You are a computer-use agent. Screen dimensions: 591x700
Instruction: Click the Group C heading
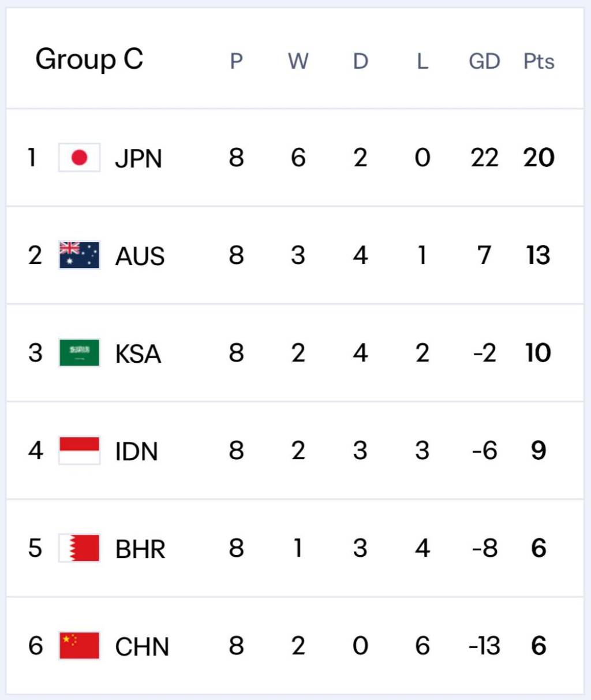[x=89, y=59]
